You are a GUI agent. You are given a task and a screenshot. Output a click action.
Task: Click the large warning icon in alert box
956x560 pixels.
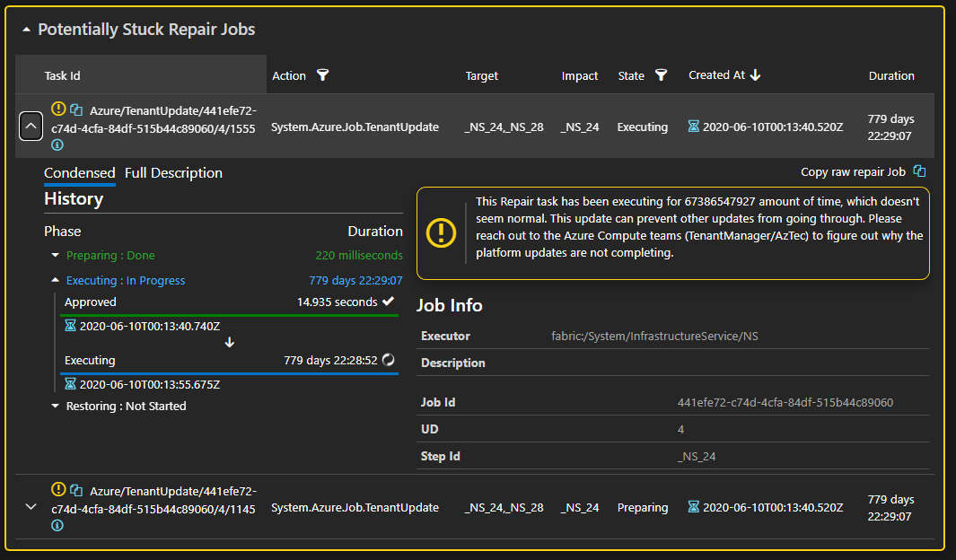pos(441,232)
